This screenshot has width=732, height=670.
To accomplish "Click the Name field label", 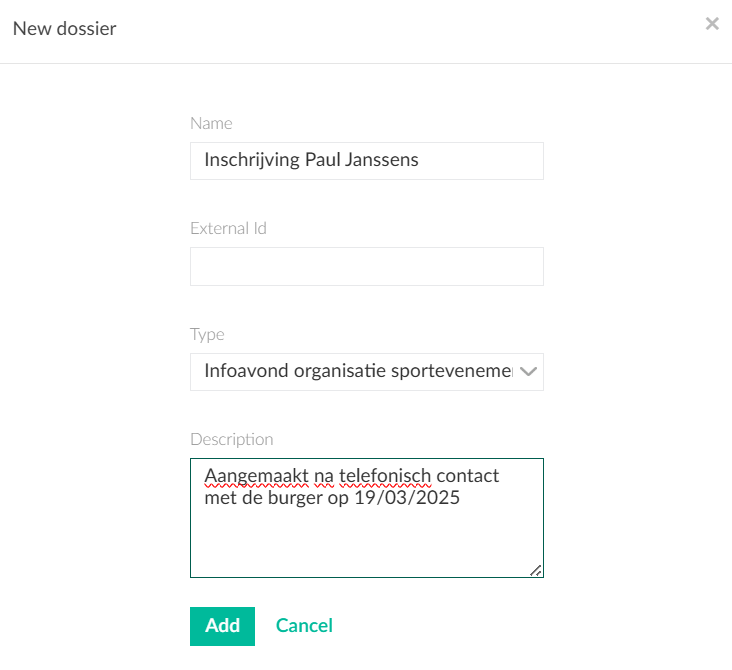I will 211,123.
